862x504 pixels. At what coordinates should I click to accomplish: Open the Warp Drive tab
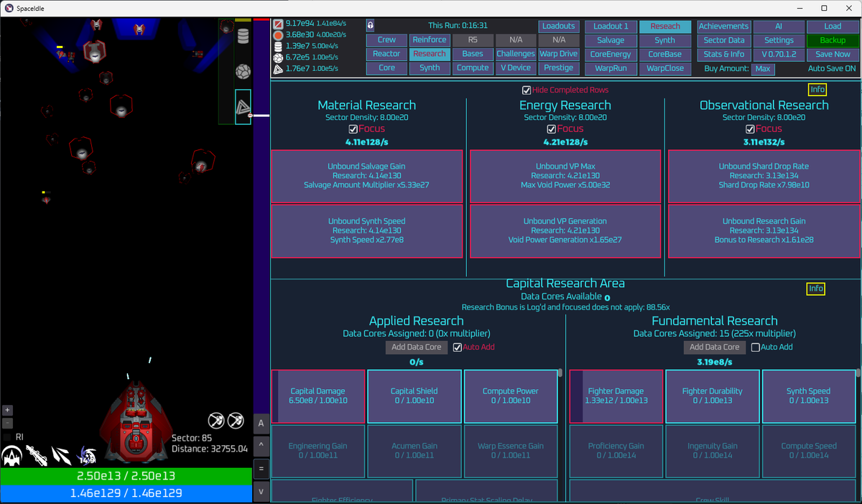point(559,54)
